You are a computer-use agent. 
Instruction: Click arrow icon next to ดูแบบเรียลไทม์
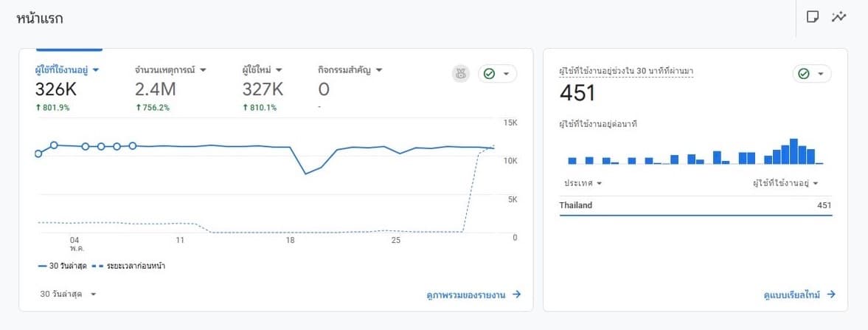[x=831, y=294]
